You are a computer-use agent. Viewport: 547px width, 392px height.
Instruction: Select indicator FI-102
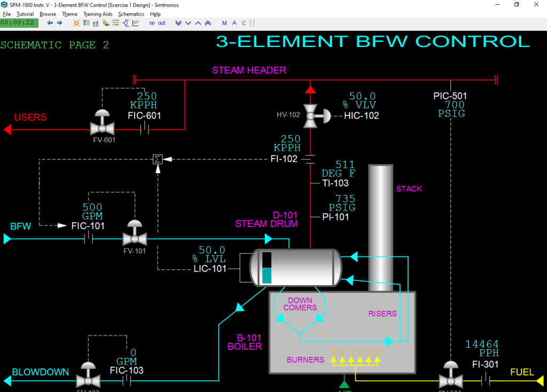click(x=284, y=159)
